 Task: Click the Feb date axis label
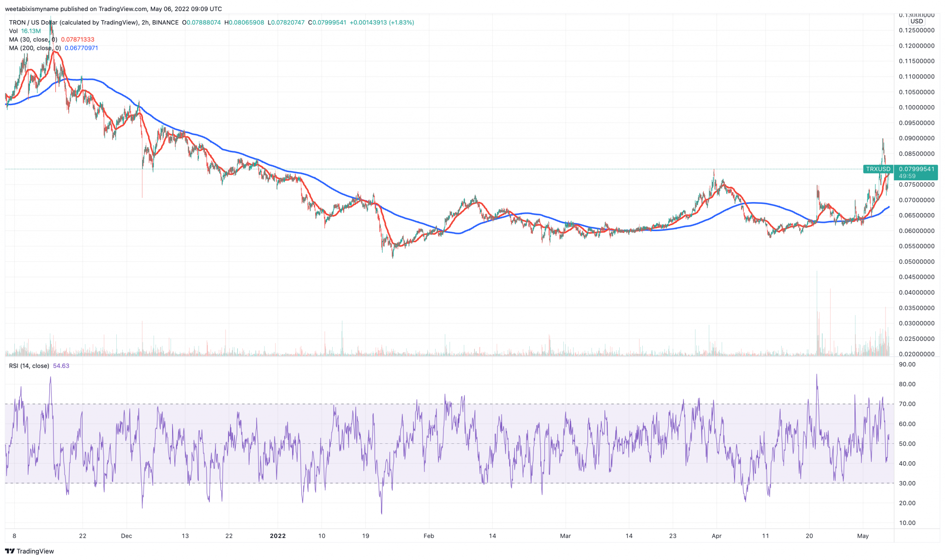(x=429, y=536)
